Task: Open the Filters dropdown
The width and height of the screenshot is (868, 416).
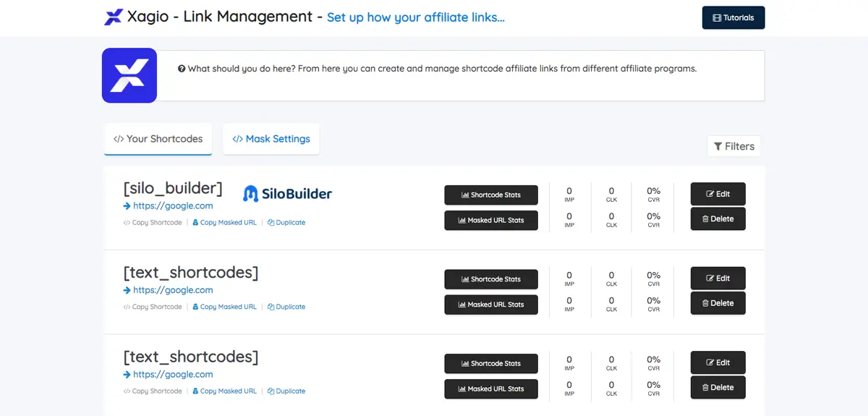Action: [733, 146]
